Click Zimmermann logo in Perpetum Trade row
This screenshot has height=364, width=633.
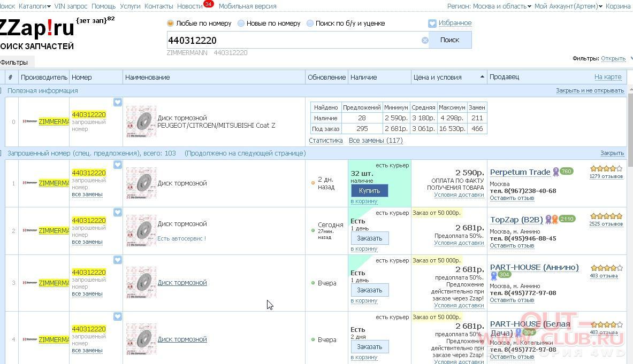coord(30,183)
